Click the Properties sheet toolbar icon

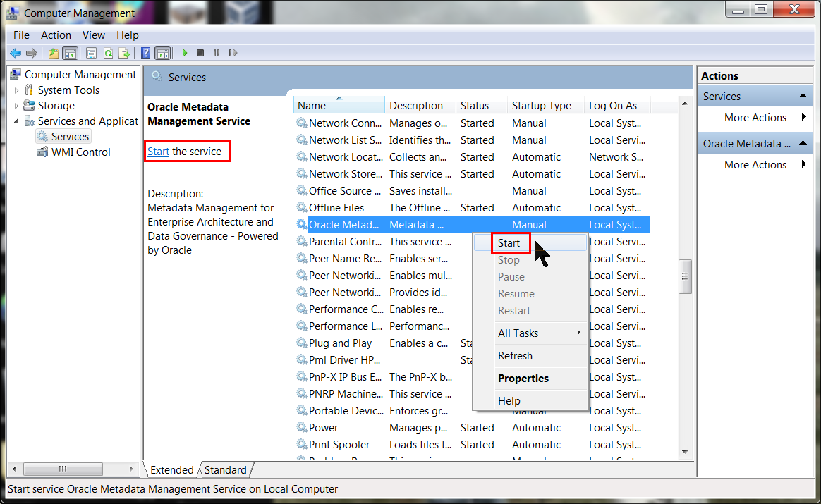point(91,52)
